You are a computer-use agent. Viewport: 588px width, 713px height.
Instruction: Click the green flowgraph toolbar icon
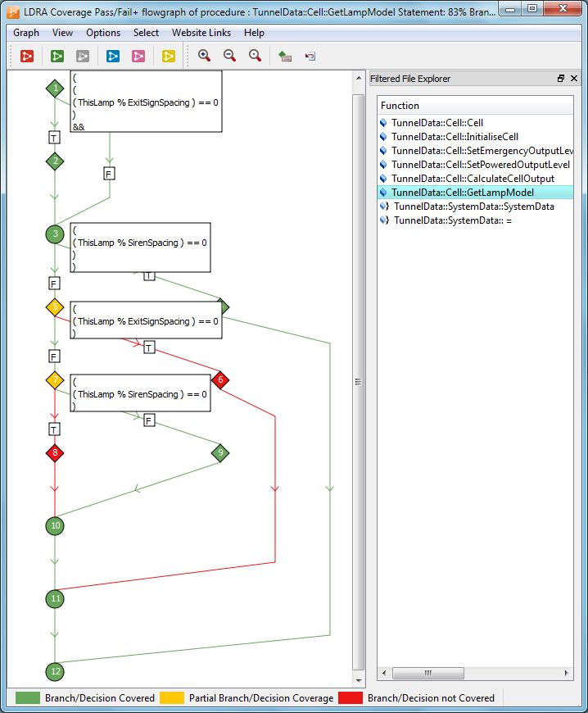[57, 56]
